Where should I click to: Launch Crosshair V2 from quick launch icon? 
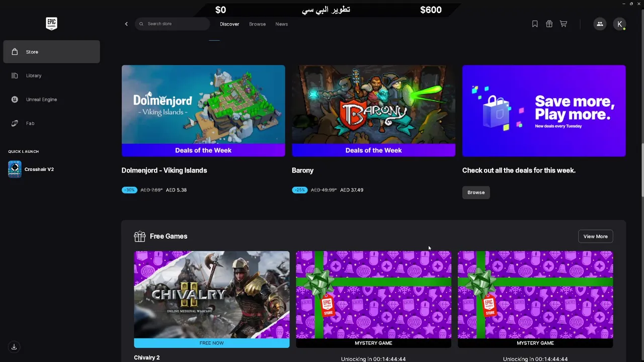[15, 169]
